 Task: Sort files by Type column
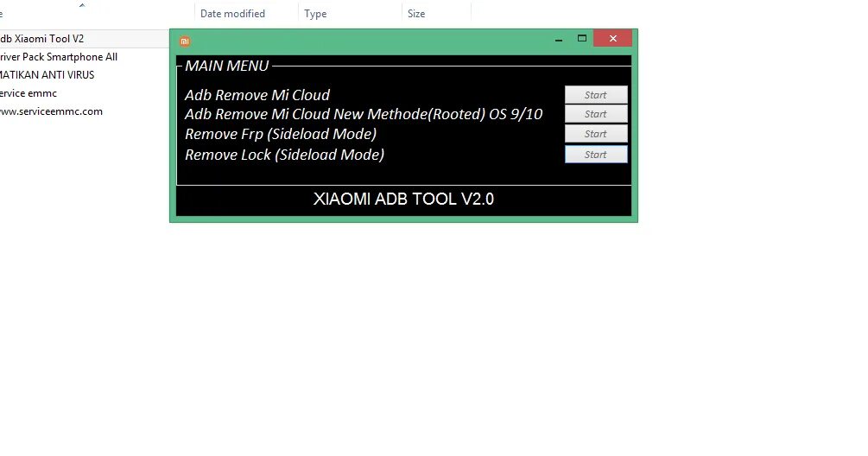[315, 14]
